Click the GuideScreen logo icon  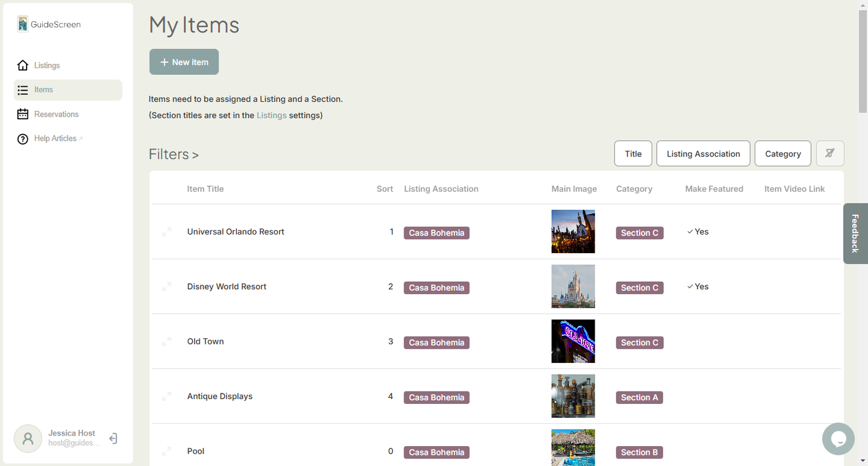[23, 24]
